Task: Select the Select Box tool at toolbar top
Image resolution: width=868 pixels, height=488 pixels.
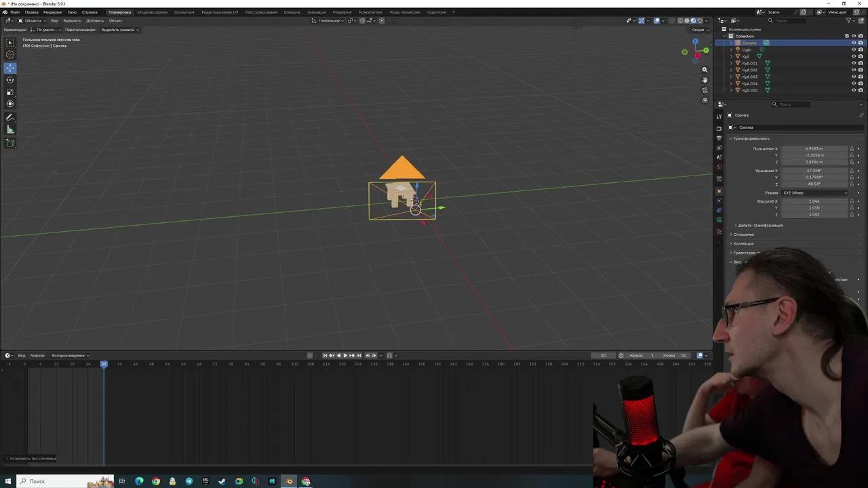Action: point(10,43)
